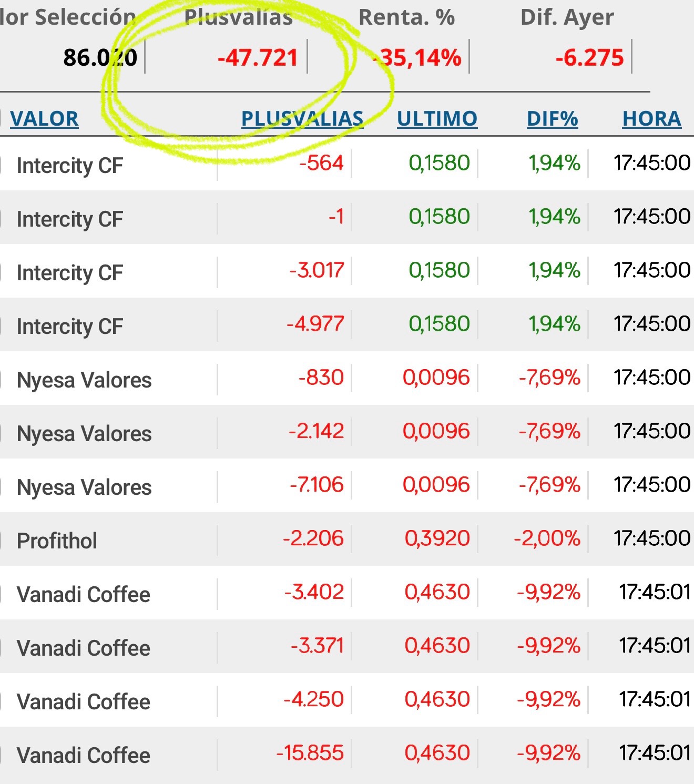
Task: Sort by HORA column header
Action: pyautogui.click(x=651, y=119)
